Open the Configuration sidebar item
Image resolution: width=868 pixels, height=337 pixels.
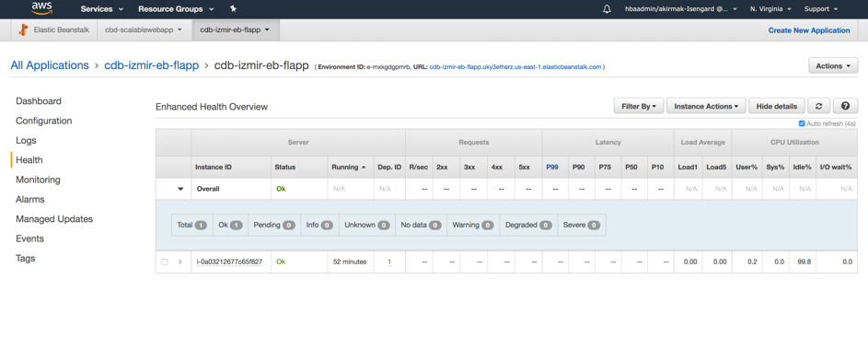[x=44, y=121]
